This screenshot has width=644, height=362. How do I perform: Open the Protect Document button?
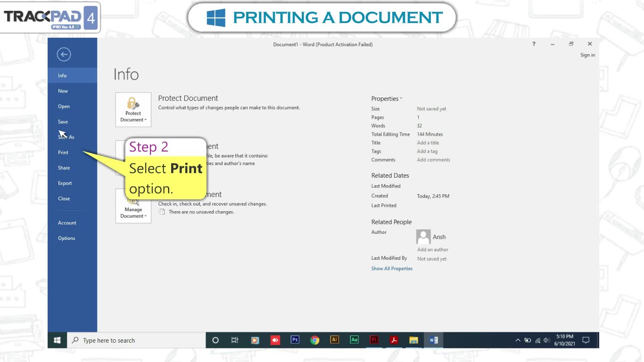(133, 109)
